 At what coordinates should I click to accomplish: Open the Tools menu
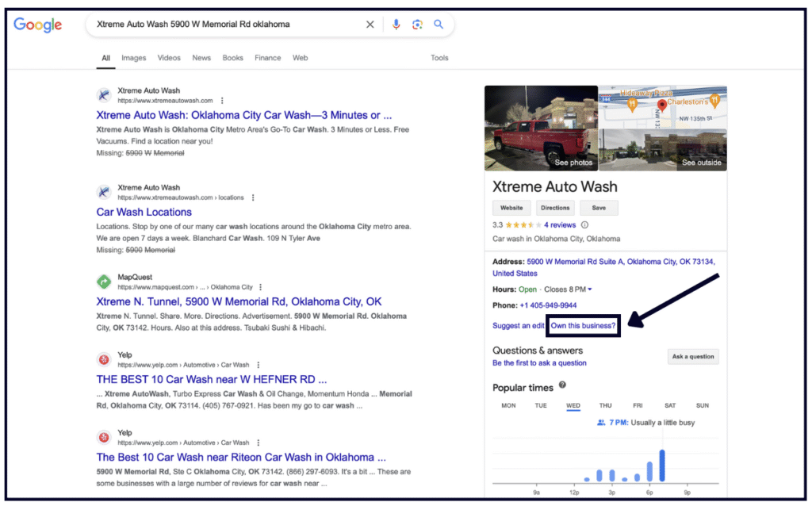pos(439,58)
